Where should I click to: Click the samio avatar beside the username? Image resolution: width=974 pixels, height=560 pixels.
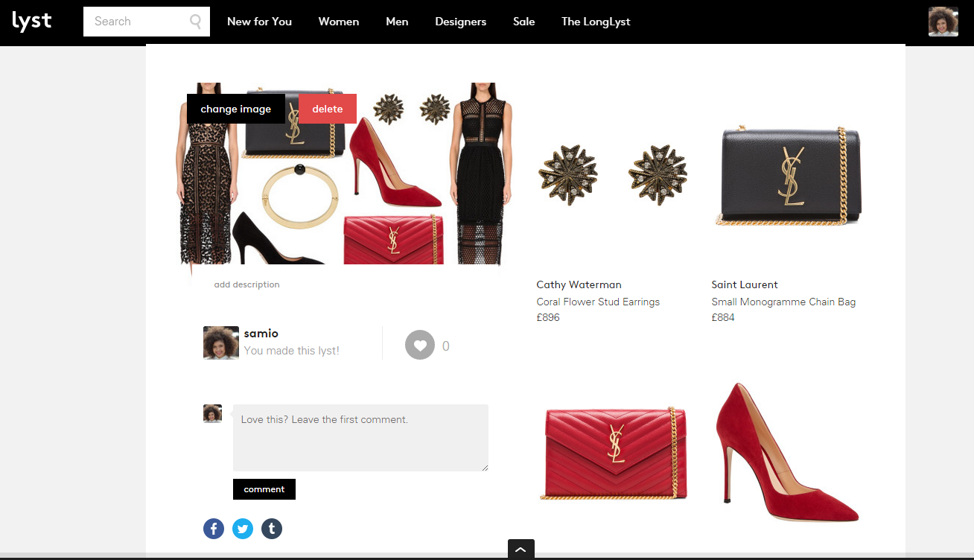(221, 343)
